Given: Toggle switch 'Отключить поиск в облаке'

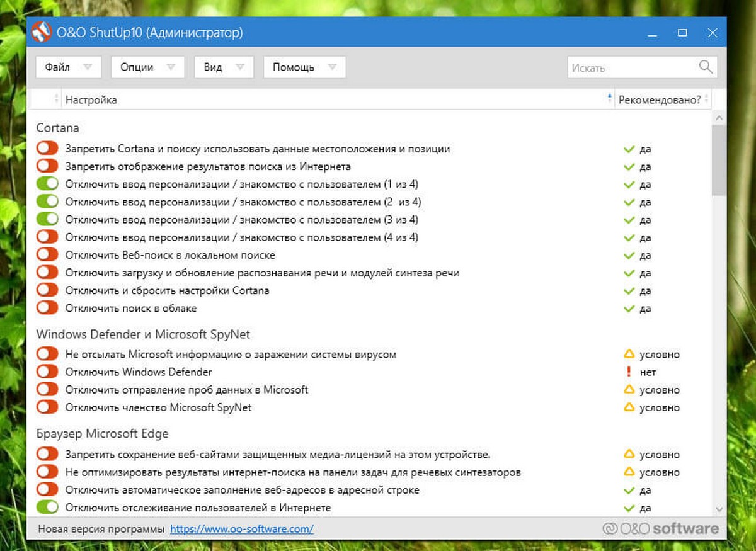Looking at the screenshot, I should [x=47, y=308].
